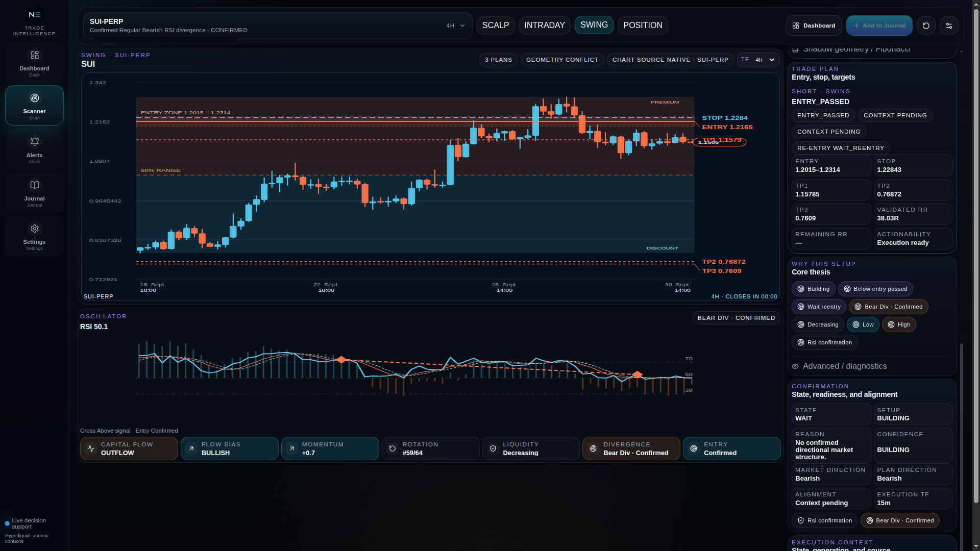Screen dimensions: 980x551
Task: Open the Dashboard sidebar item
Action: tap(34, 63)
